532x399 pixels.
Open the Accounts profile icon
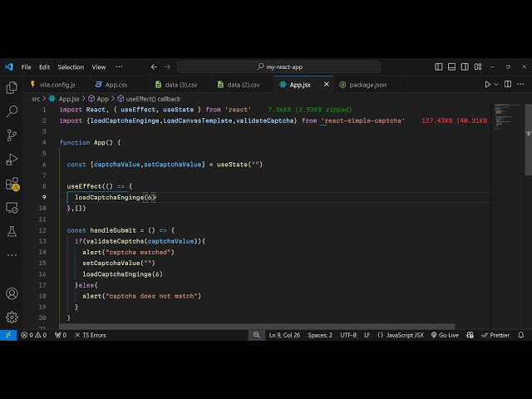12,293
